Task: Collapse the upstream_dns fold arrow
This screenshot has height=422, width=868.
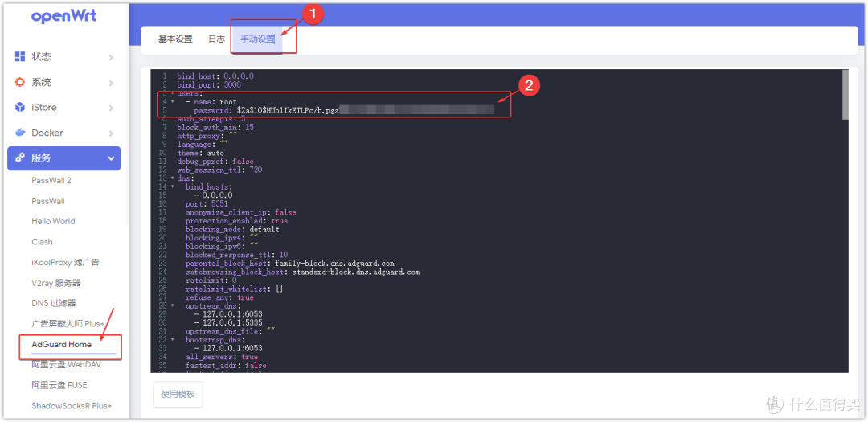Action: [172, 305]
